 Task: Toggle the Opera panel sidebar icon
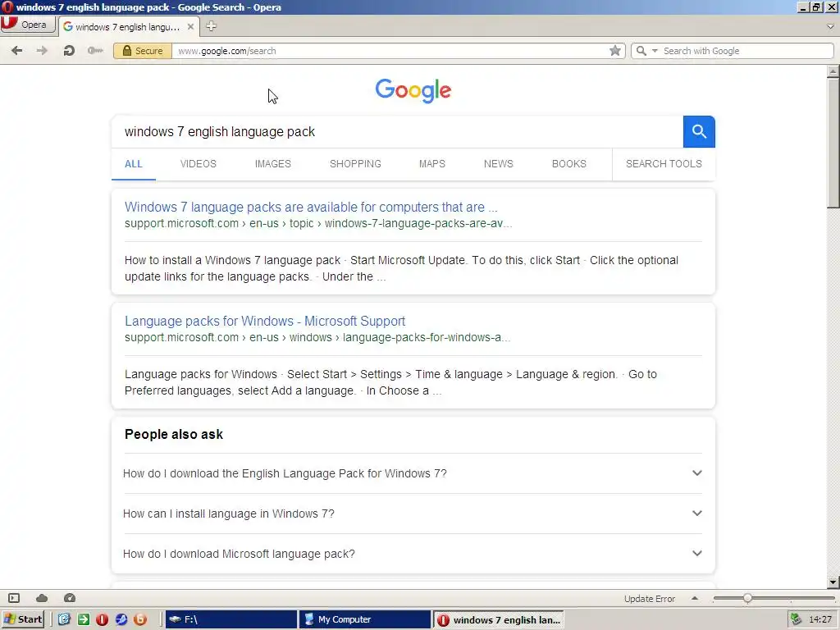click(14, 598)
